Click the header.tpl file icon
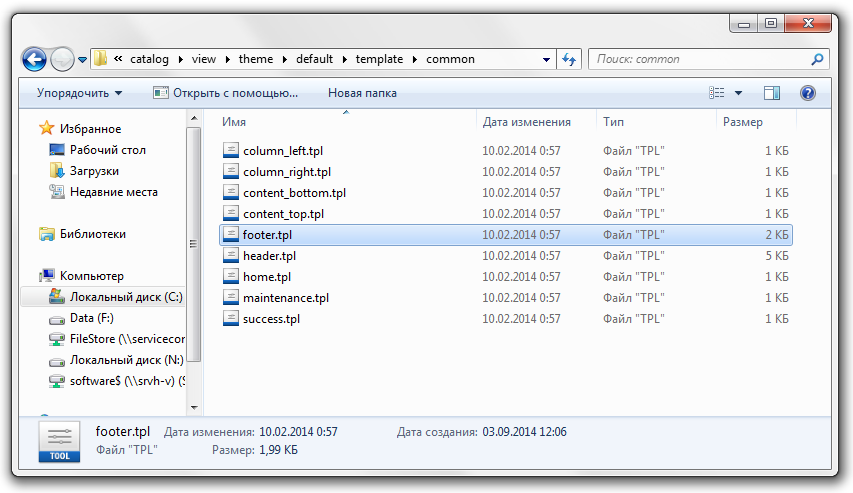This screenshot has width=853, height=493. pyautogui.click(x=231, y=256)
